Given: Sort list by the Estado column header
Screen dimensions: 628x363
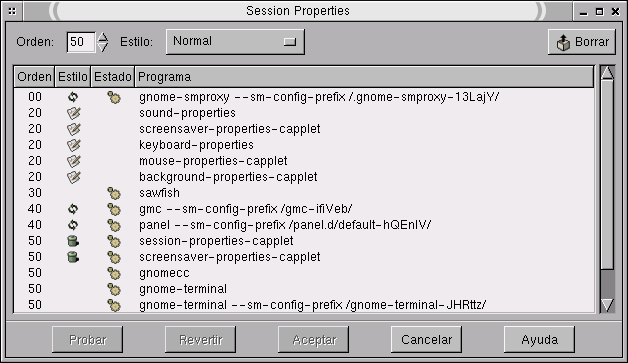Looking at the screenshot, I should pyautogui.click(x=113, y=77).
